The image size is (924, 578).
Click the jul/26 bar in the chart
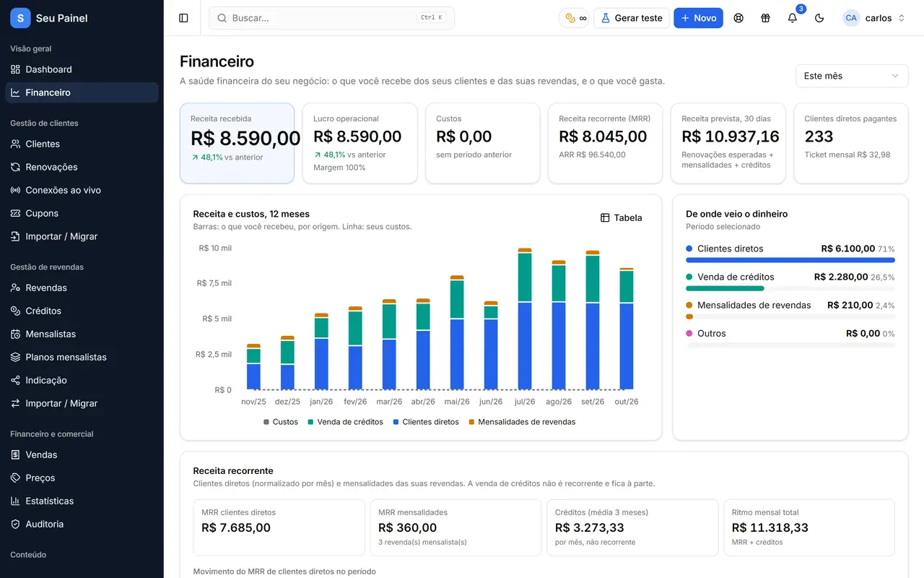click(x=525, y=319)
